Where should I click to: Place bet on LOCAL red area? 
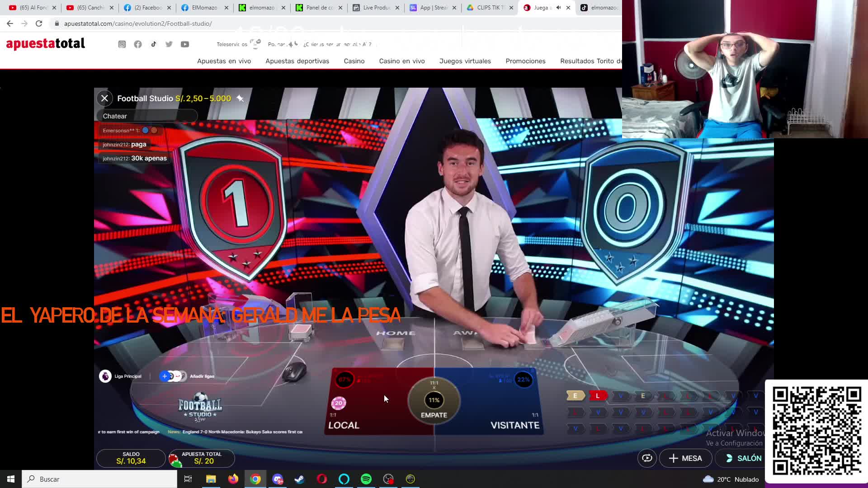click(380, 402)
